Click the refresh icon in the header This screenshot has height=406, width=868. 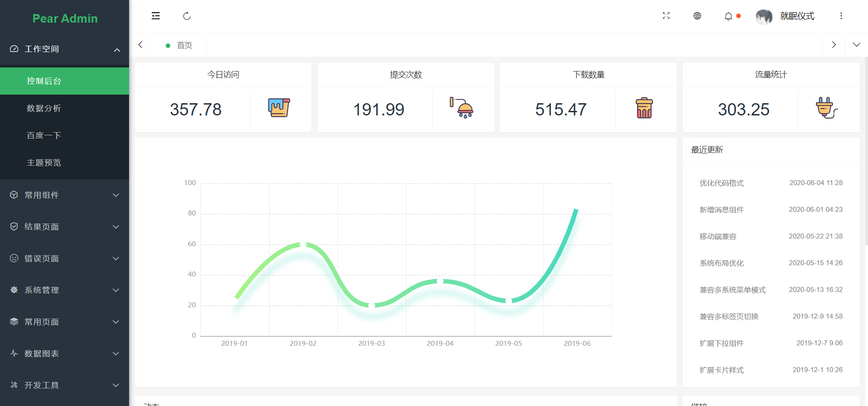[x=187, y=16]
